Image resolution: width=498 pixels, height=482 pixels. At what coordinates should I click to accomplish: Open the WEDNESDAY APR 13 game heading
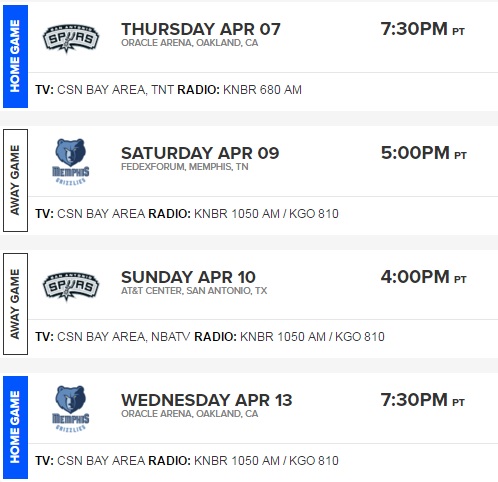[207, 400]
